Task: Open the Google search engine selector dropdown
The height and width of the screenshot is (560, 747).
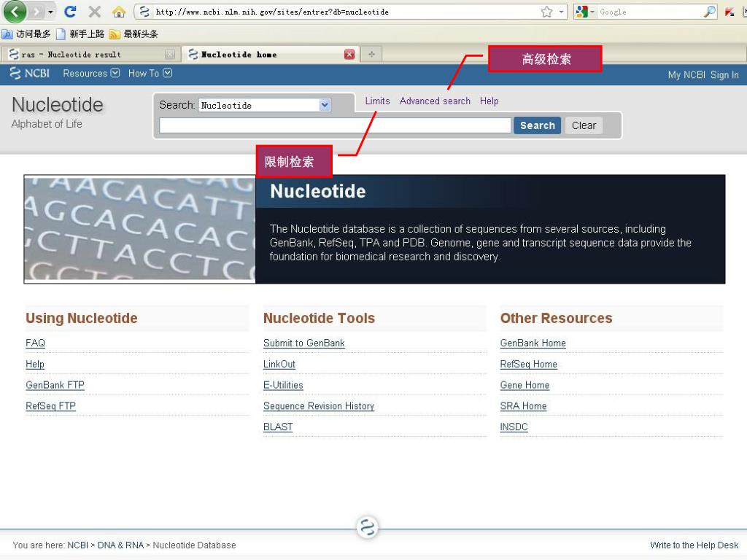Action: pos(584,12)
